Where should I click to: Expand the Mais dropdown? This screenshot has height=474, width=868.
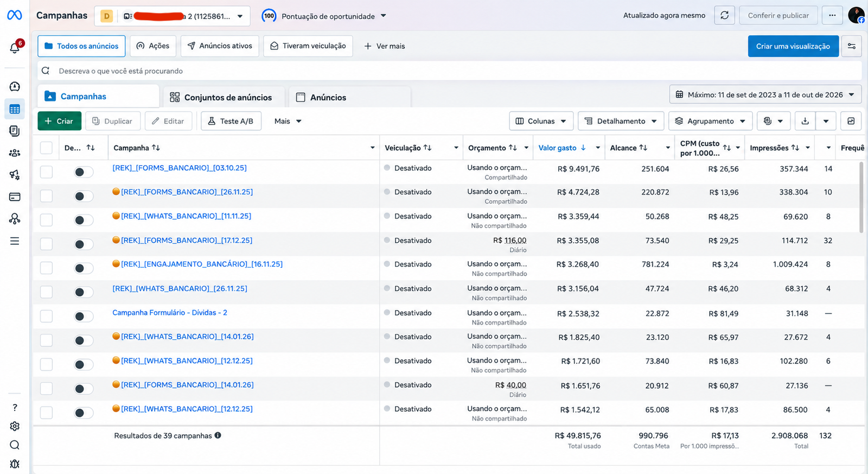(288, 121)
